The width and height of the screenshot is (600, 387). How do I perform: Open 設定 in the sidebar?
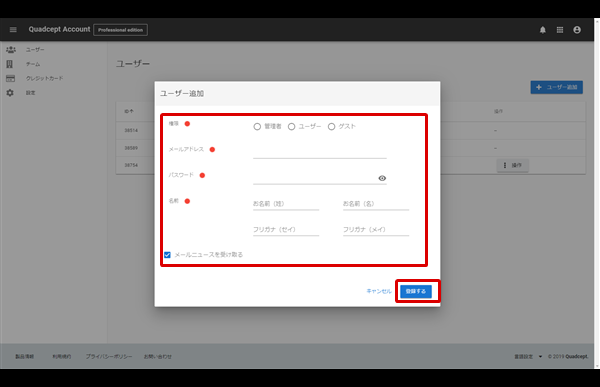click(31, 93)
